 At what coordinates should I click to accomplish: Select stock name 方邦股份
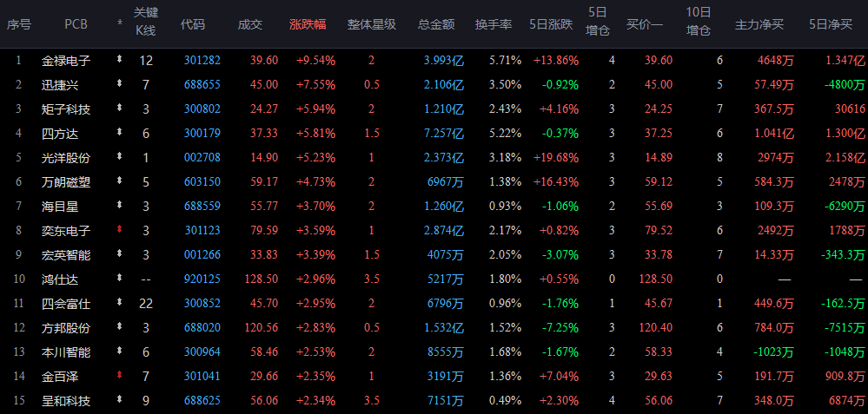pyautogui.click(x=66, y=328)
